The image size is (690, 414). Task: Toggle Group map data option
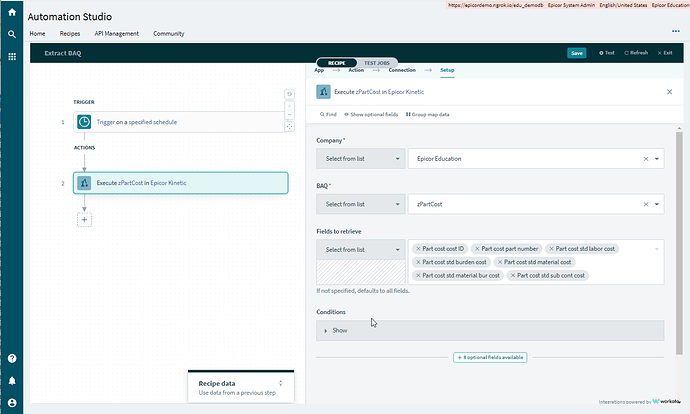coord(427,114)
